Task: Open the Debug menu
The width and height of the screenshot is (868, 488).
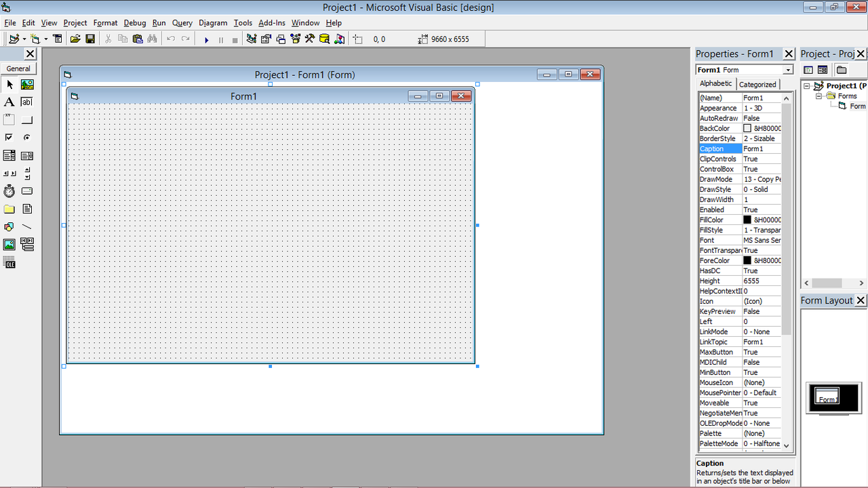Action: [x=134, y=23]
